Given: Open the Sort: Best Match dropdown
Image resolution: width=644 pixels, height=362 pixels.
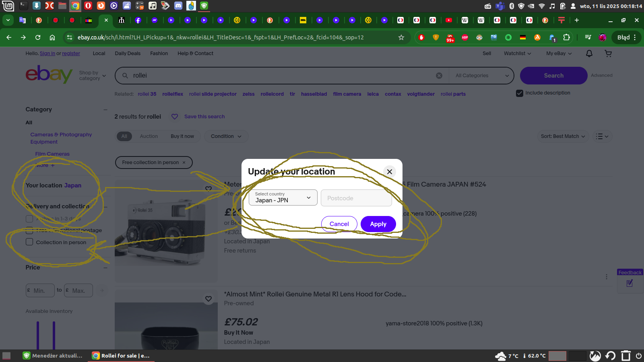Looking at the screenshot, I should (563, 136).
